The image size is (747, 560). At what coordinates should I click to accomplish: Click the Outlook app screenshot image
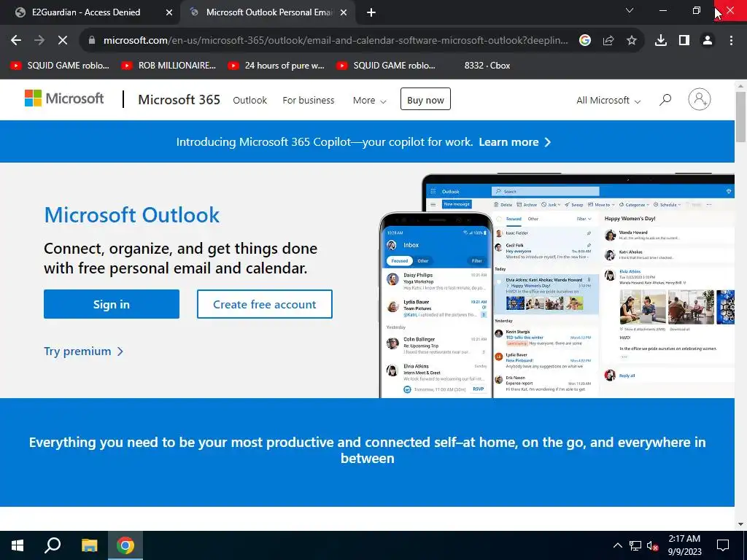557,286
